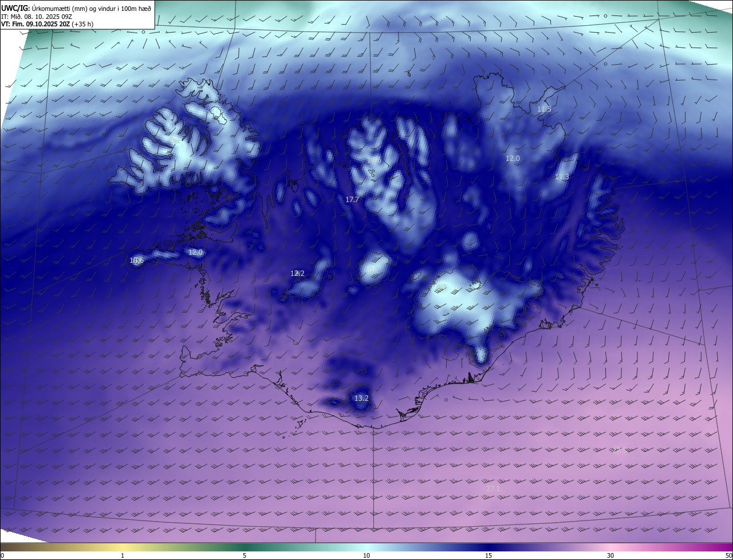
Task: Click the colorbar tick label 30
Action: click(610, 556)
